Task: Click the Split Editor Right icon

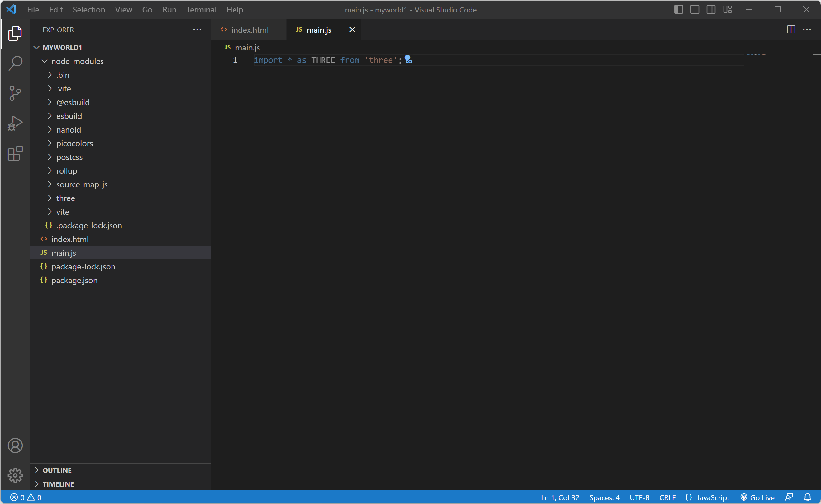Action: (x=791, y=30)
